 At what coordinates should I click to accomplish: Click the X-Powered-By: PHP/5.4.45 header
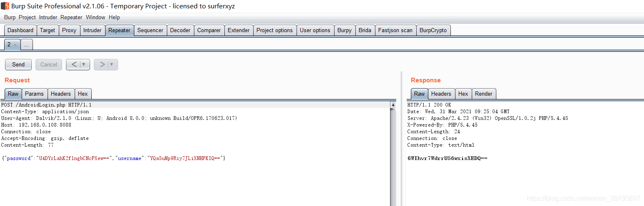pos(443,125)
